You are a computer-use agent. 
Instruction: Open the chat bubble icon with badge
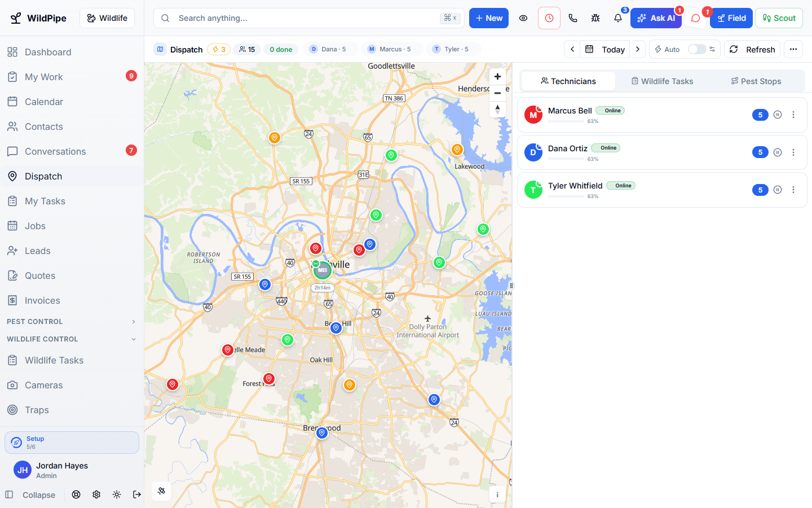(x=696, y=18)
